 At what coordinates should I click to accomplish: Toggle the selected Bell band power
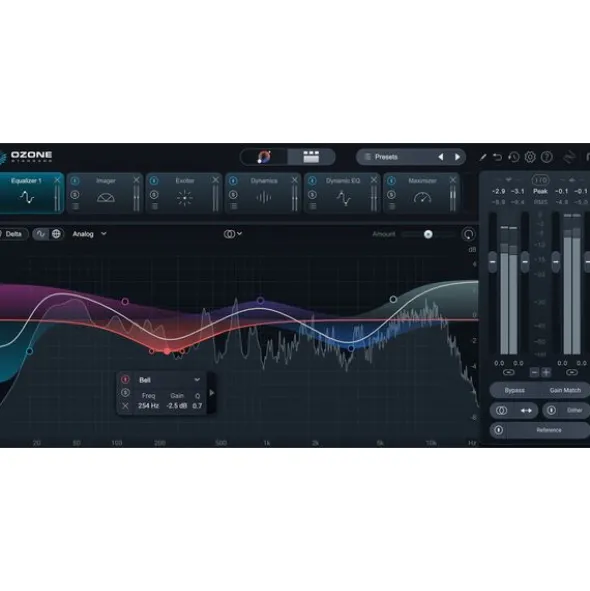point(125,380)
